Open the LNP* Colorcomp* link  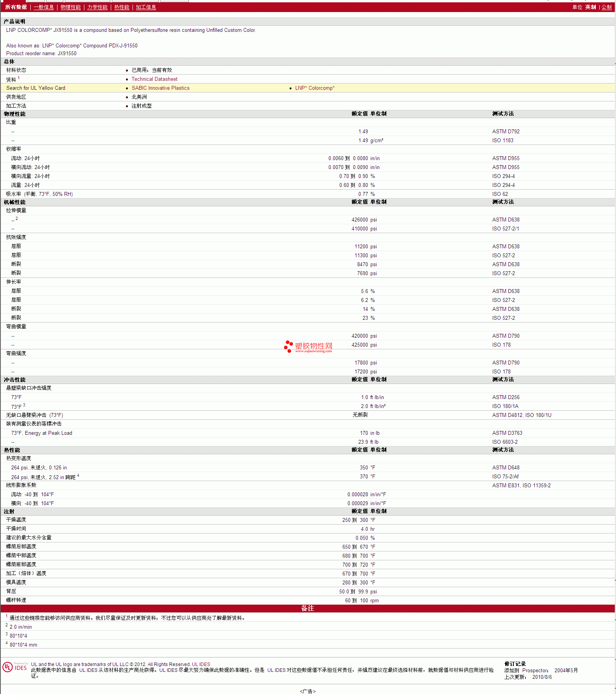pos(315,88)
